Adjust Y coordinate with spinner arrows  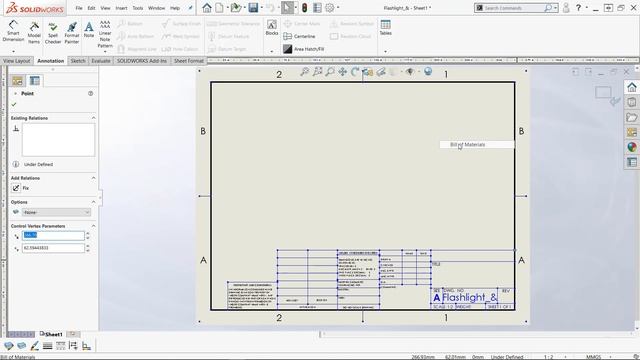[88, 248]
